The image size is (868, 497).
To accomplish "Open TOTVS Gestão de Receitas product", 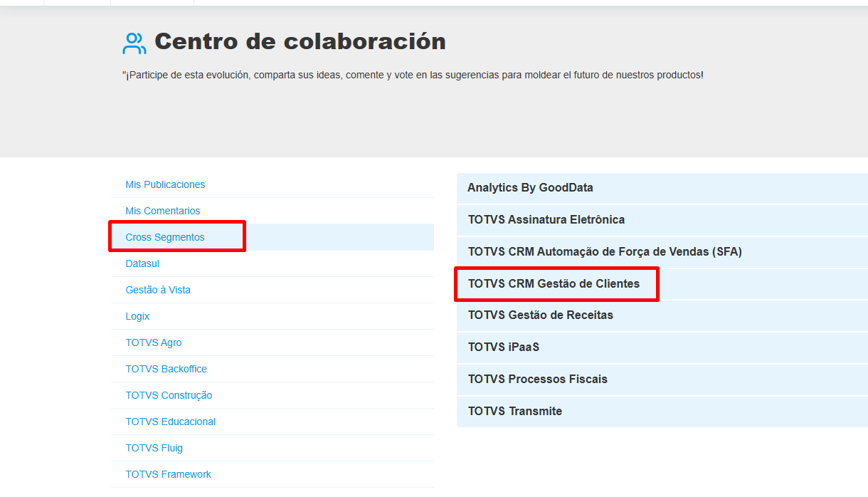I will click(x=662, y=315).
